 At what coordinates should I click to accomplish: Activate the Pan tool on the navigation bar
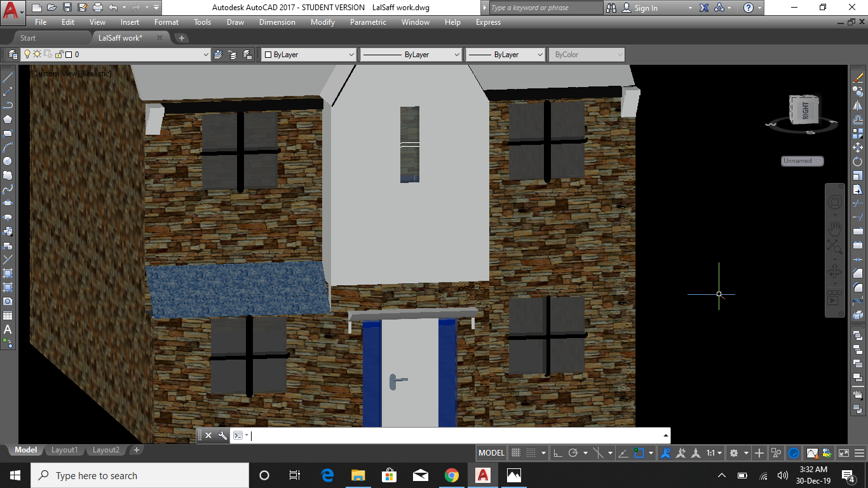[834, 229]
